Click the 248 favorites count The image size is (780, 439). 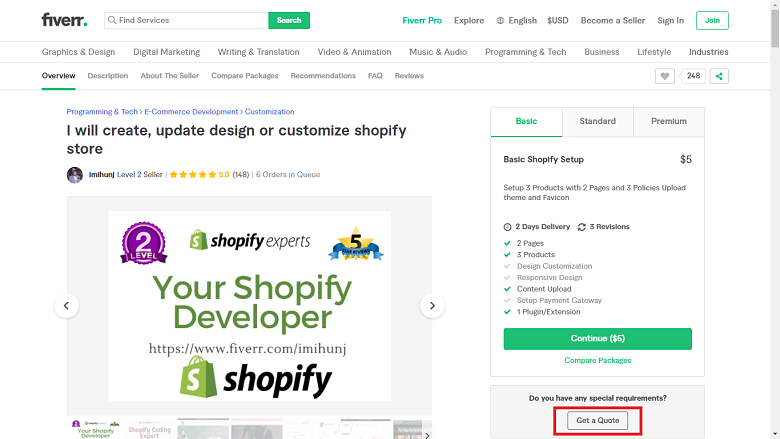click(693, 76)
